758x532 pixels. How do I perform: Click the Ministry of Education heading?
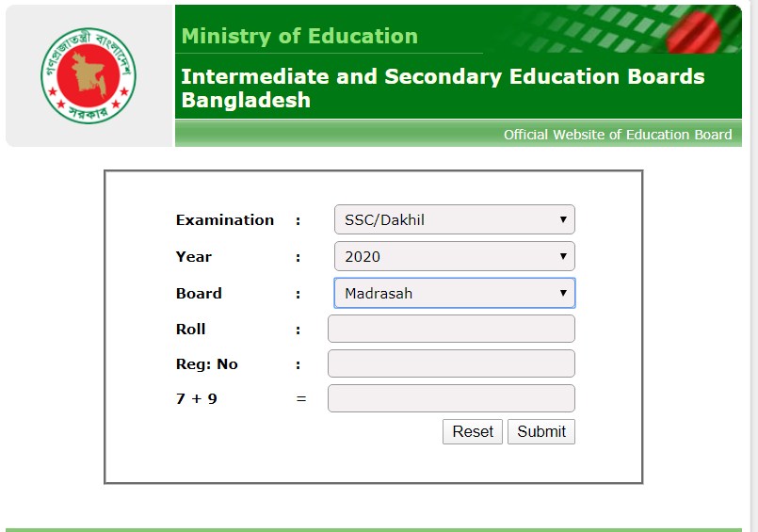299,36
